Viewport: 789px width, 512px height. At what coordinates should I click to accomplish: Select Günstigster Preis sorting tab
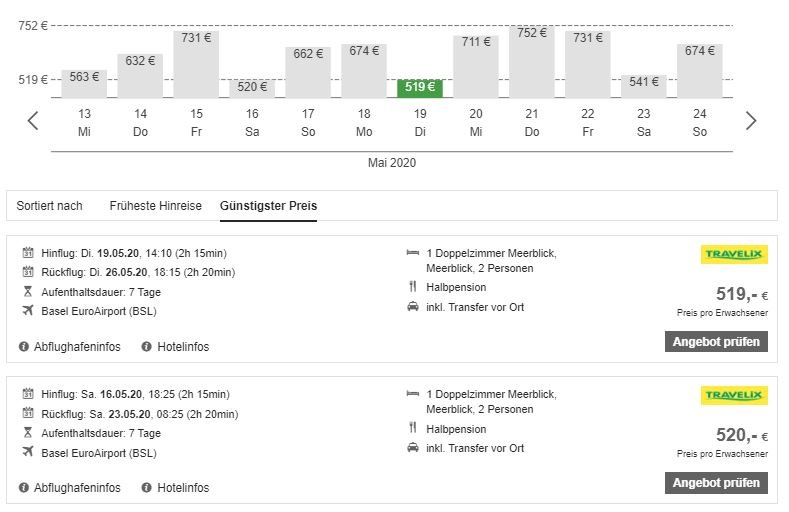coord(268,206)
